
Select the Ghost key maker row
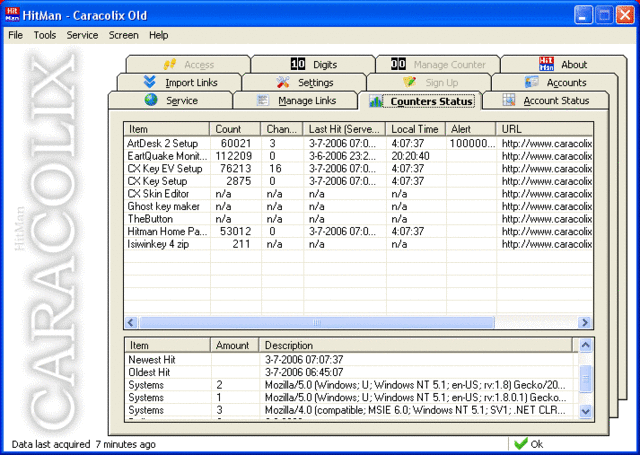358,206
